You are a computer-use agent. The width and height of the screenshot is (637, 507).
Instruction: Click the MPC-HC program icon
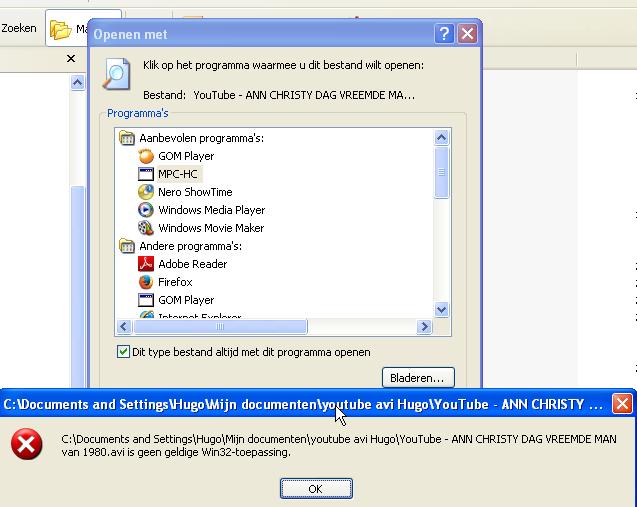[x=146, y=174]
